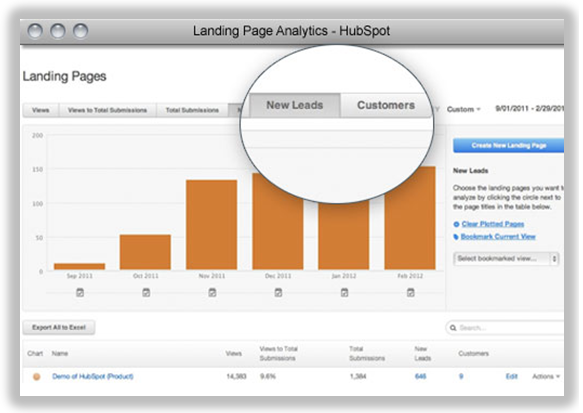Click the second window control button in title bar

pyautogui.click(x=58, y=31)
